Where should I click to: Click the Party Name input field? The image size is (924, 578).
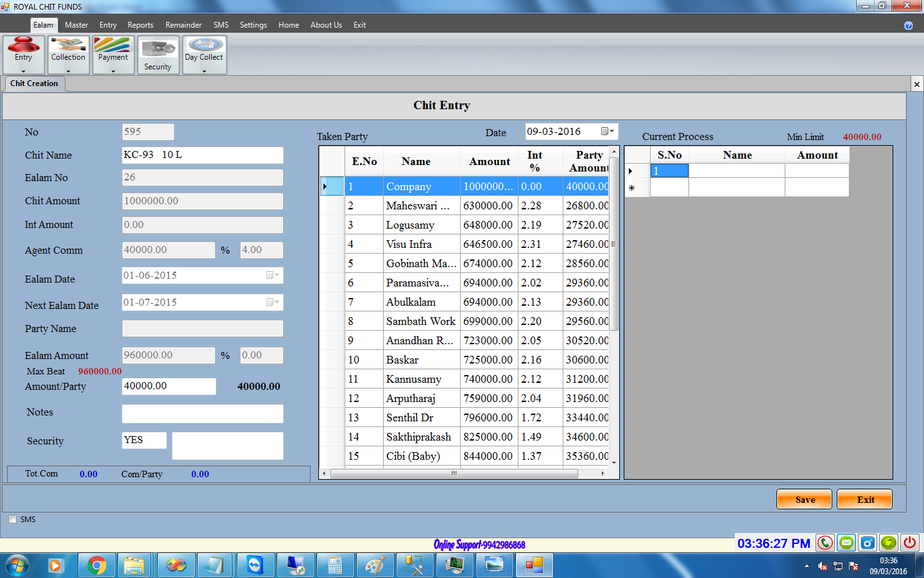click(203, 329)
